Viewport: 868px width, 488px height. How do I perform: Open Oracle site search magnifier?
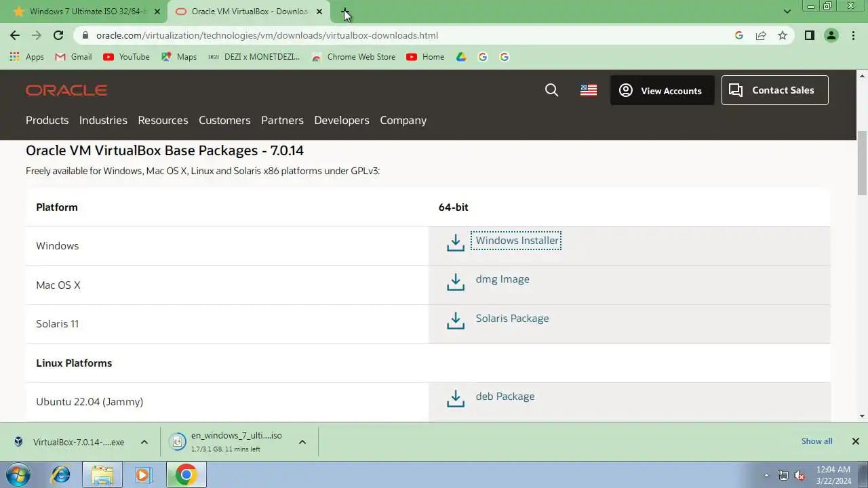(551, 90)
